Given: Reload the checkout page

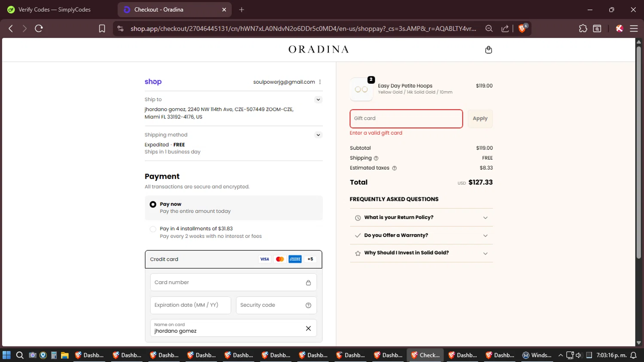Looking at the screenshot, I should 39,28.
